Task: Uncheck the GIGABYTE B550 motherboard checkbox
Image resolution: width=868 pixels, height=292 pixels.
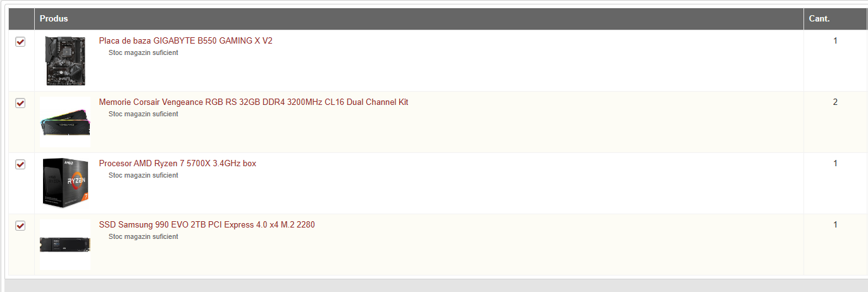Action: tap(20, 42)
